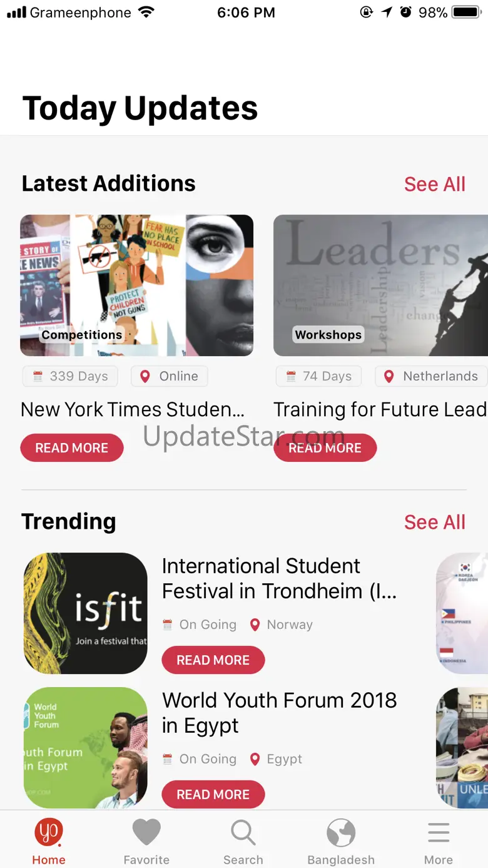Tap location pin beside Norway
This screenshot has height=868, width=488.
pos(255,625)
